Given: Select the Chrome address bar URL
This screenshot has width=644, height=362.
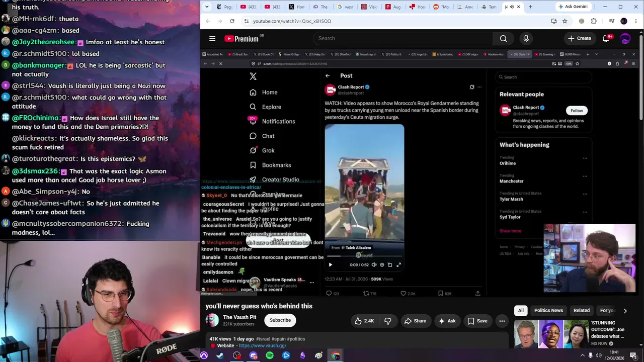Looking at the screenshot, I should tap(292, 21).
